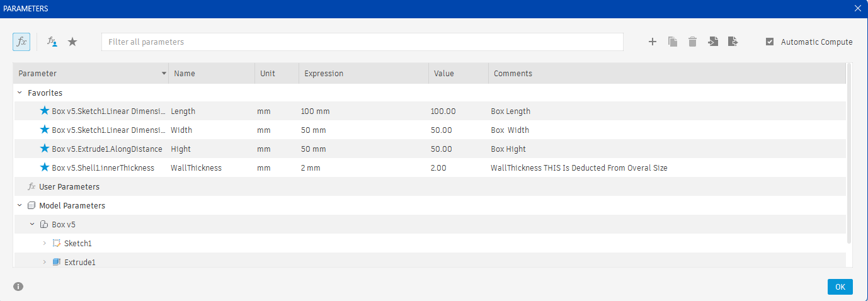Show only favorite parameters star filter
This screenshot has width=868, height=301.
[x=72, y=42]
